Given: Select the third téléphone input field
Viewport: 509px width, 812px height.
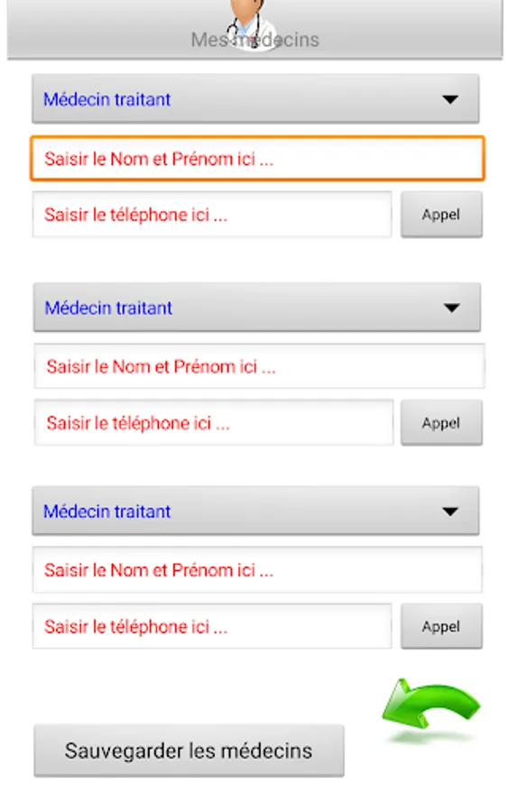Looking at the screenshot, I should pos(212,626).
